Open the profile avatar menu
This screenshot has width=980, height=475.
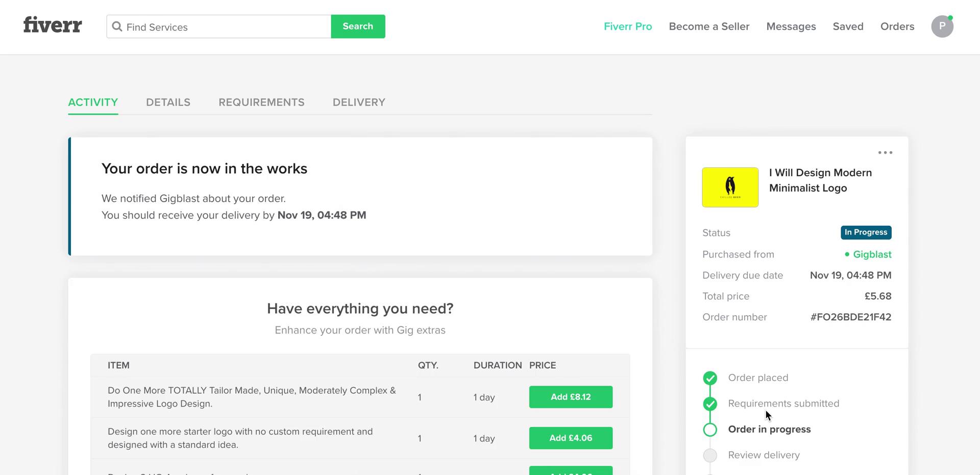tap(942, 27)
